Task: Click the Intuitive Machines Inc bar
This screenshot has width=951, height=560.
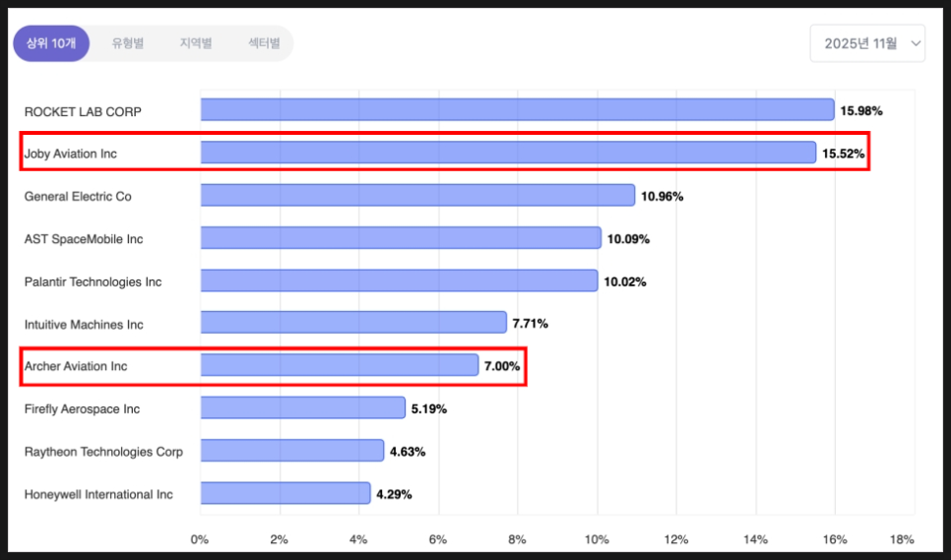Action: (353, 323)
